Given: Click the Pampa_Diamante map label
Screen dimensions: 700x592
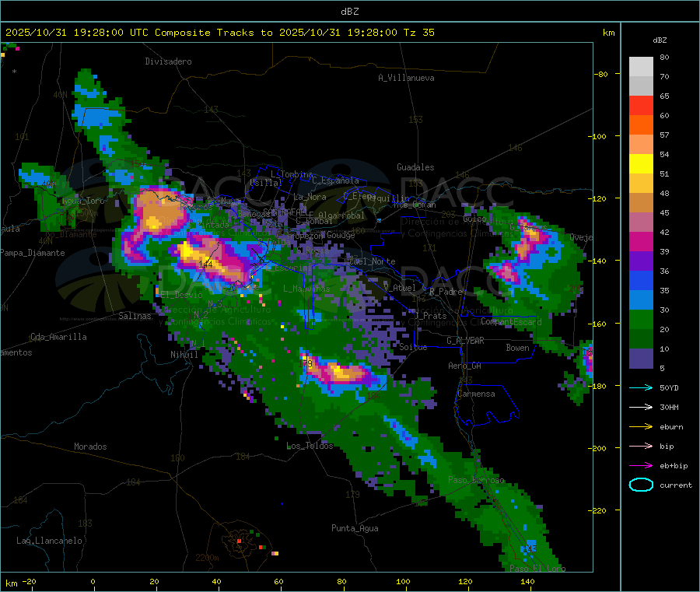Looking at the screenshot, I should pos(32,253).
